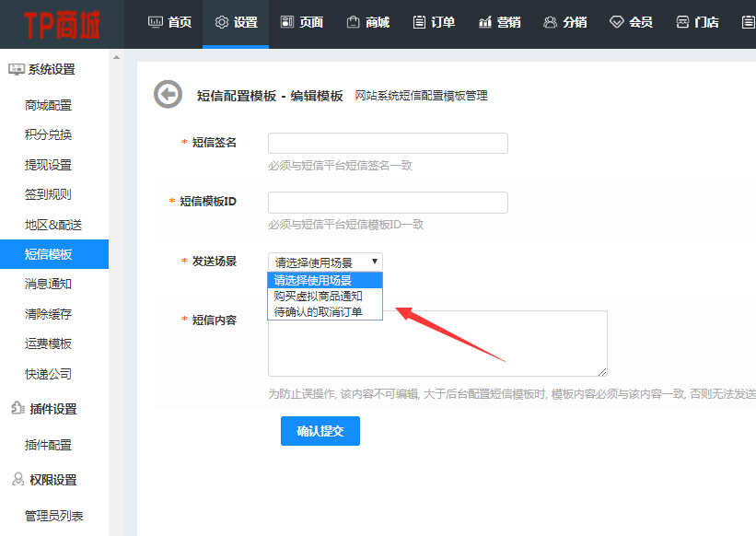Open the 分销 distribution navigation item

(x=565, y=22)
